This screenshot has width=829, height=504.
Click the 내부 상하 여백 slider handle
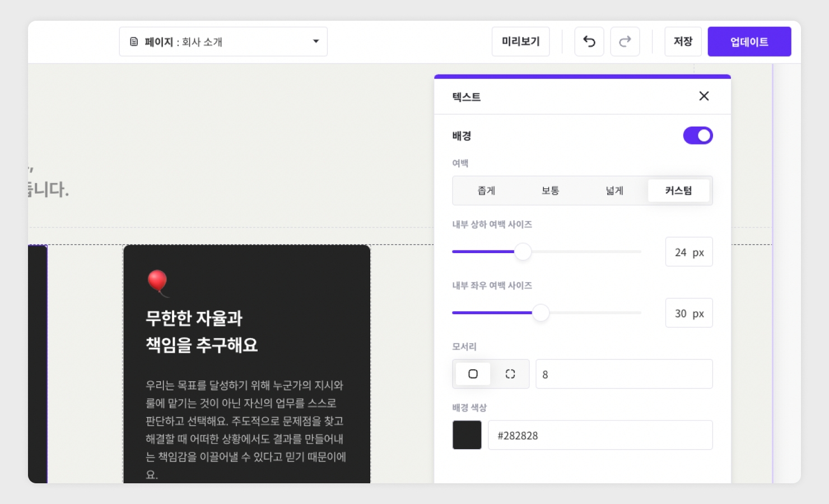point(523,252)
